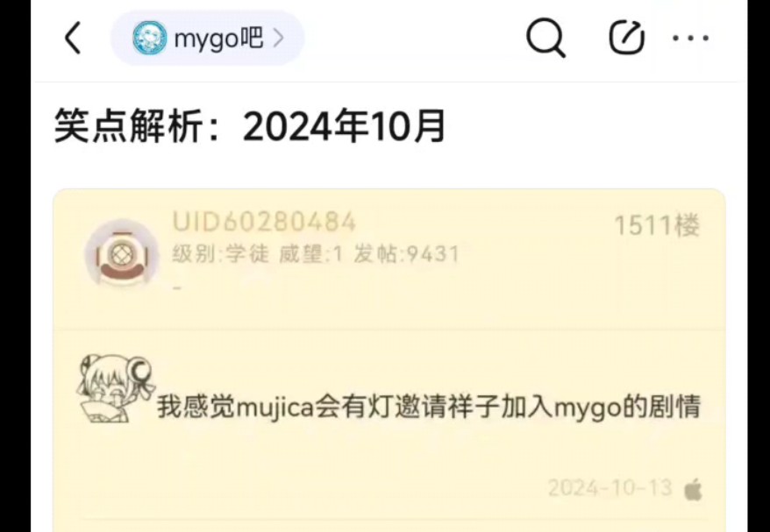The image size is (770, 532).
Task: Open the search magnifier icon
Action: click(545, 38)
